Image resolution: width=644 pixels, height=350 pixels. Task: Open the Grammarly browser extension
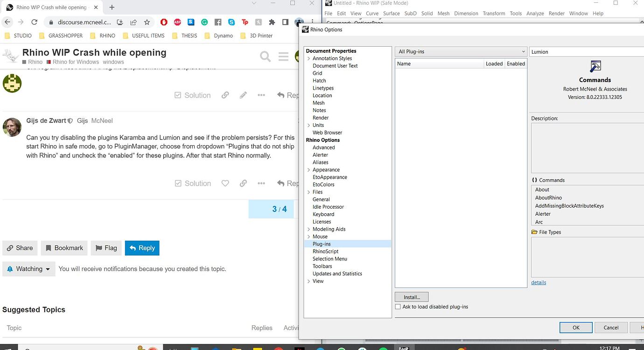click(x=204, y=21)
